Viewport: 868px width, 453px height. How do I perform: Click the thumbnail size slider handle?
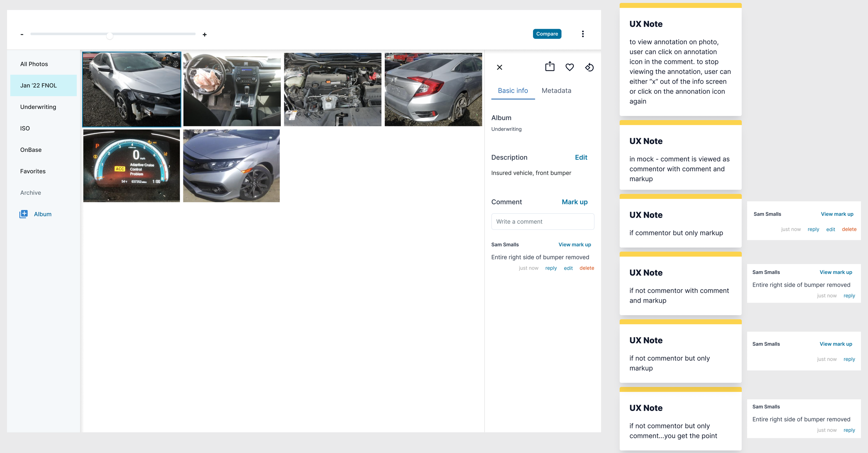(x=110, y=36)
